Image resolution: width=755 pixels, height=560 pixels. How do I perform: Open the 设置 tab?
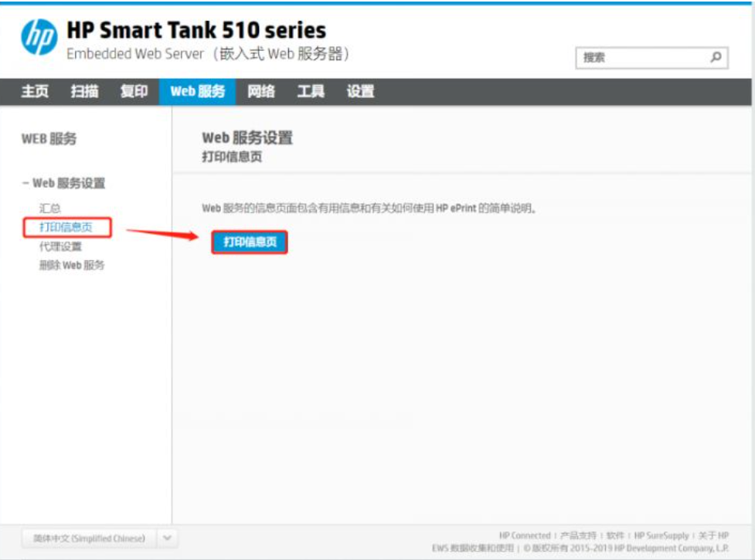[361, 91]
